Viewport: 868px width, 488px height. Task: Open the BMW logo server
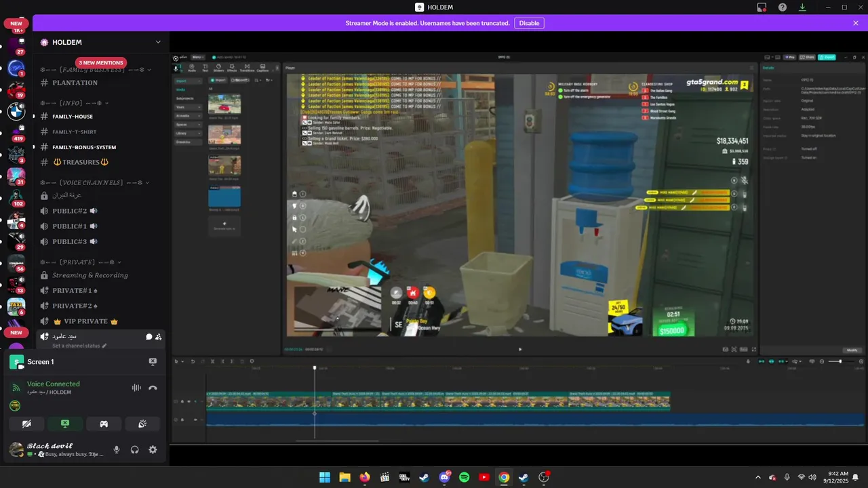tap(16, 113)
